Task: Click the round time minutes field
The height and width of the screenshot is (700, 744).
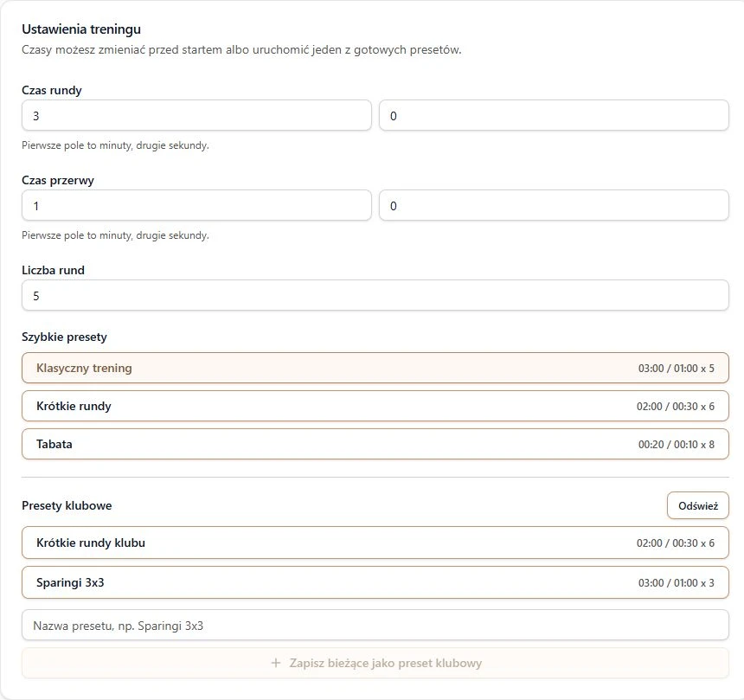Action: (x=196, y=115)
